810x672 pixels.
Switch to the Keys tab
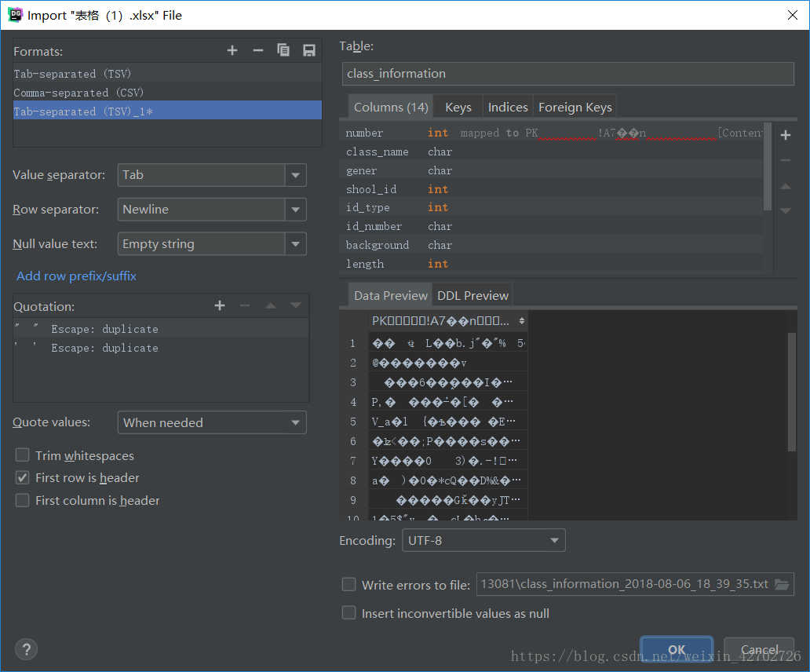click(x=458, y=107)
